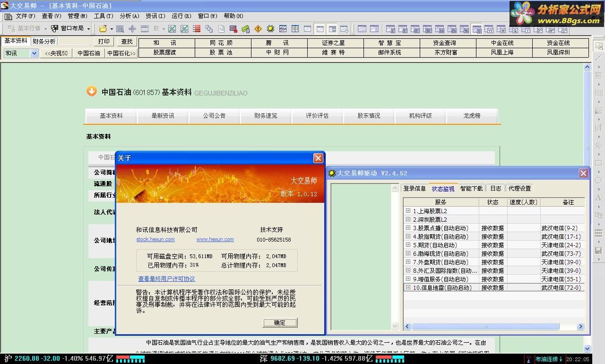Image resolution: width=605 pixels, height=364 pixels.
Task: Open the 查看最终用户许可协议 link
Action: pos(166,279)
